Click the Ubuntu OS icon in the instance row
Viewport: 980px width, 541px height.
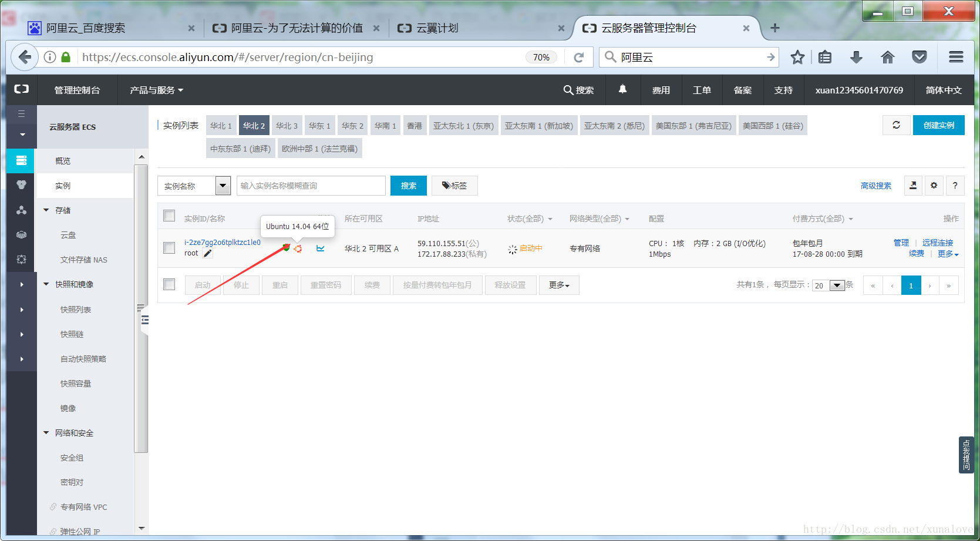(x=298, y=249)
